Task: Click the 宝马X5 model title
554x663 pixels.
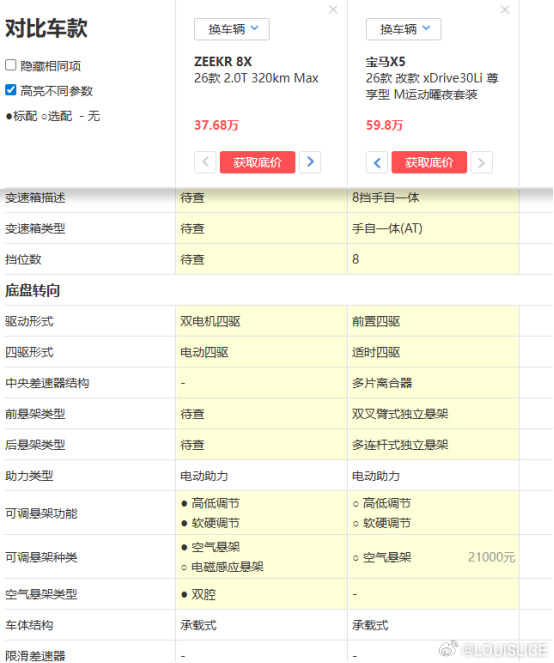Action: click(386, 62)
